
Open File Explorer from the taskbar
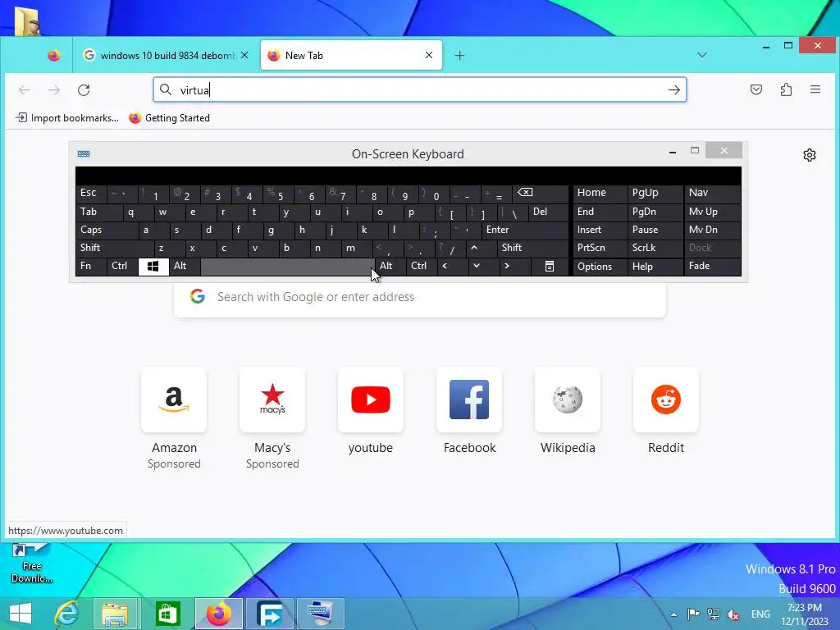pyautogui.click(x=115, y=614)
